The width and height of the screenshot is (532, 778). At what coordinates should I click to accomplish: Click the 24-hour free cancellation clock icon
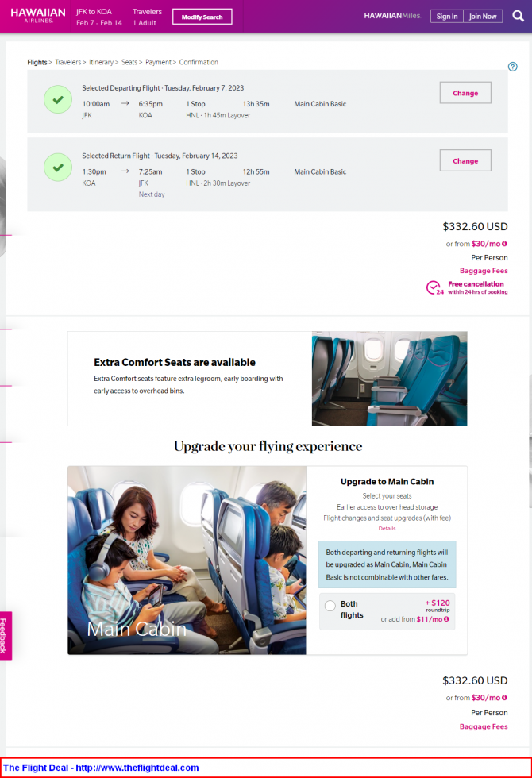pyautogui.click(x=434, y=287)
